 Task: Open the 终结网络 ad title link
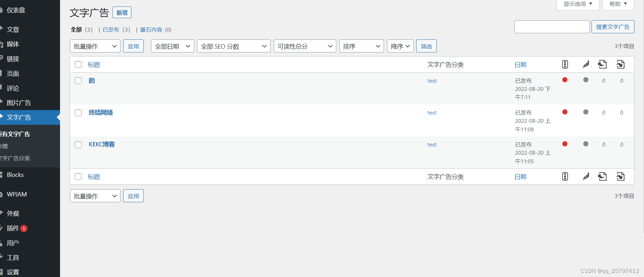coord(101,112)
